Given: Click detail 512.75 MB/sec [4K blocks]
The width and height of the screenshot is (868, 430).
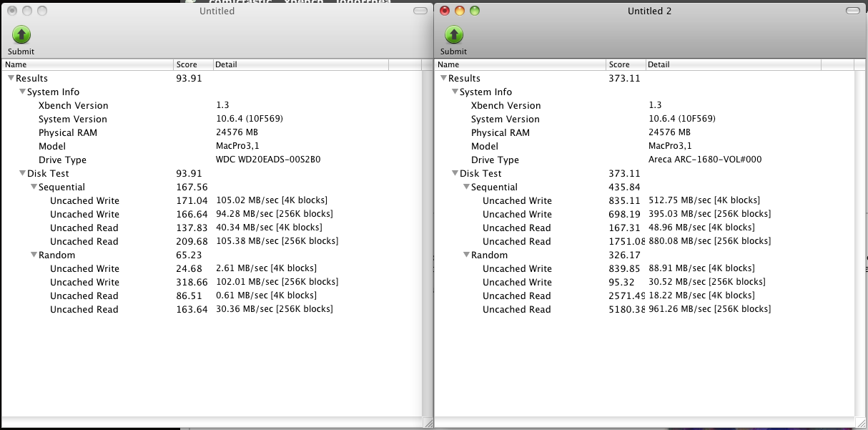Looking at the screenshot, I should (x=704, y=200).
